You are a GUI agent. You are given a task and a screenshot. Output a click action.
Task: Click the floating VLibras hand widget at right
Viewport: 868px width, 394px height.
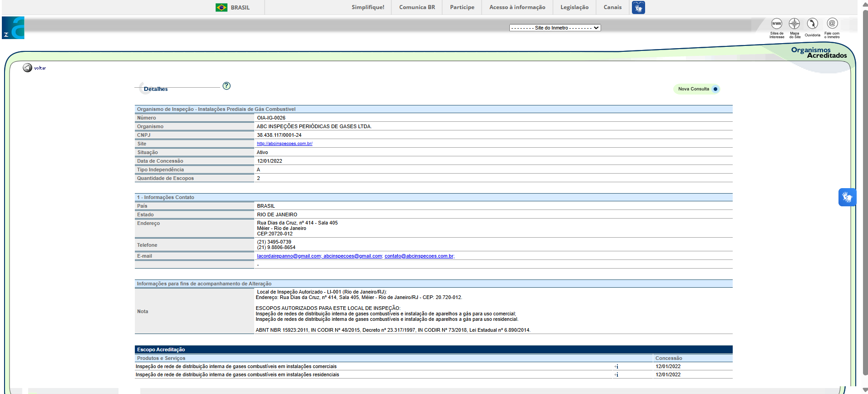847,197
